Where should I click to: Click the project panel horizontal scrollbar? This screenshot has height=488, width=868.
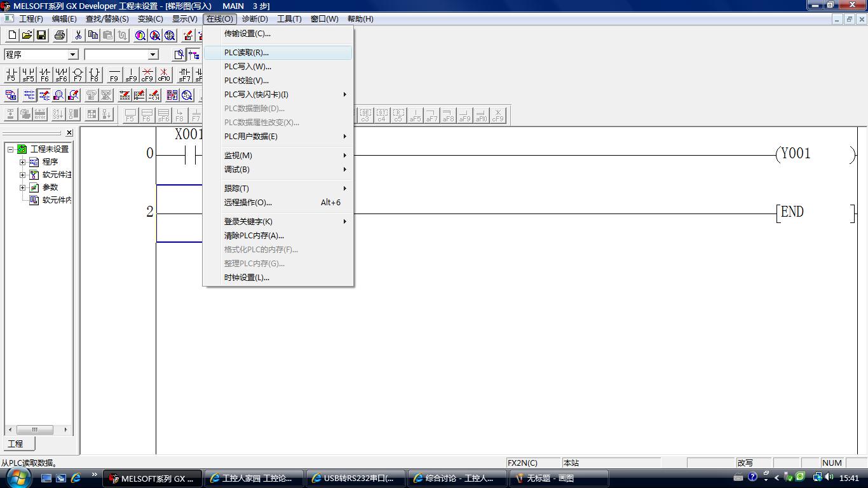[35, 430]
